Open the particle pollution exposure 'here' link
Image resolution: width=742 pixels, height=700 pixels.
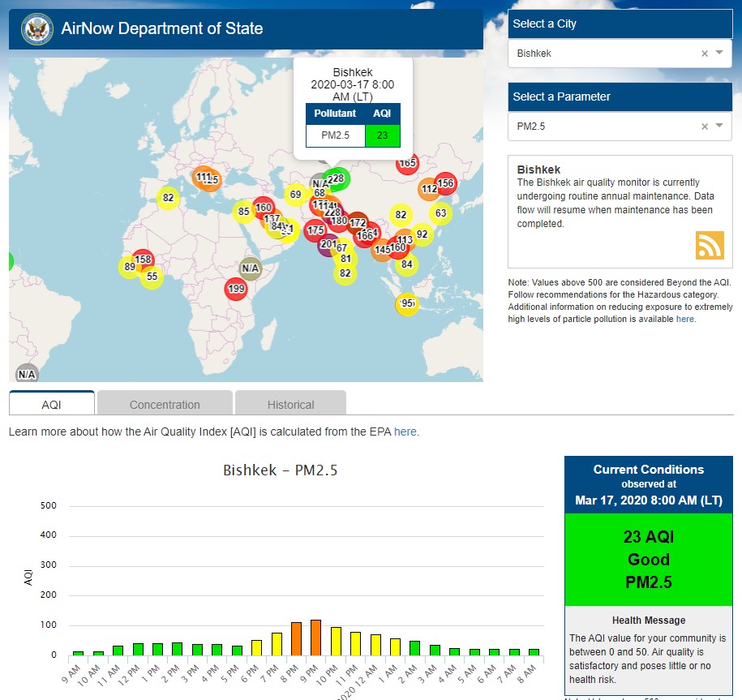point(685,320)
